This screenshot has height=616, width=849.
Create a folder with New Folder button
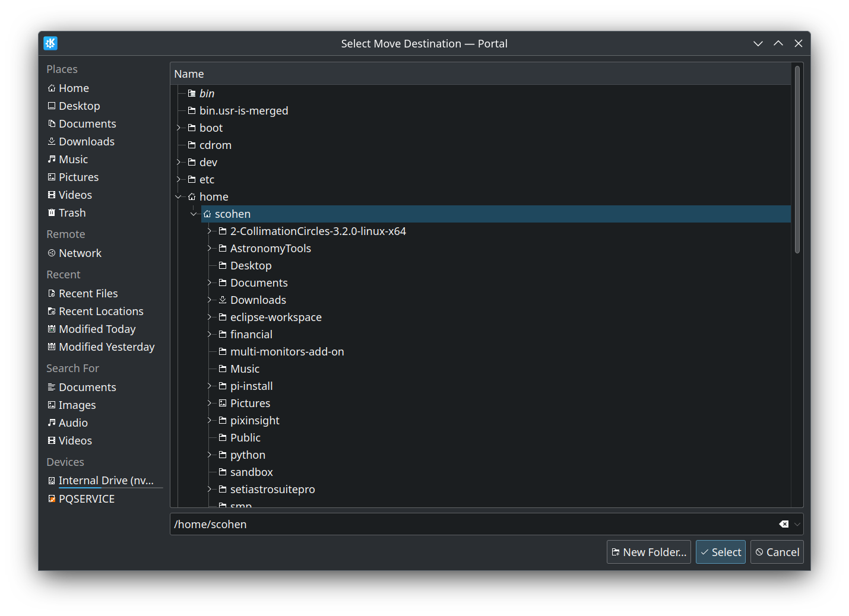[648, 552]
